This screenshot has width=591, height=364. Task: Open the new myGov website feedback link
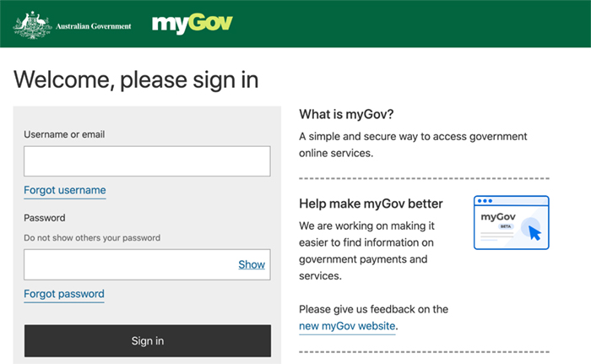(x=347, y=326)
